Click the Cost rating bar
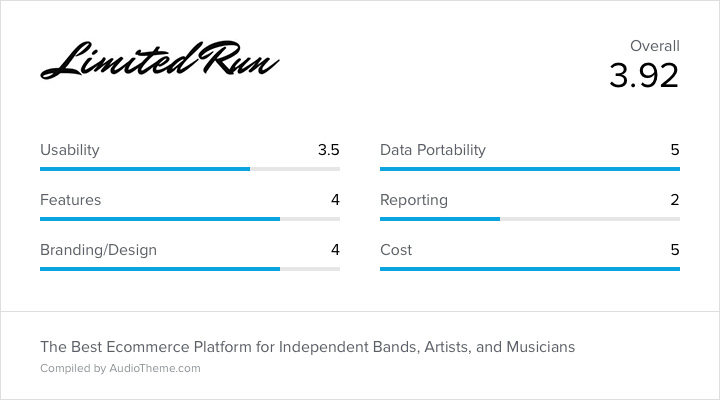The image size is (720, 400). click(x=530, y=269)
